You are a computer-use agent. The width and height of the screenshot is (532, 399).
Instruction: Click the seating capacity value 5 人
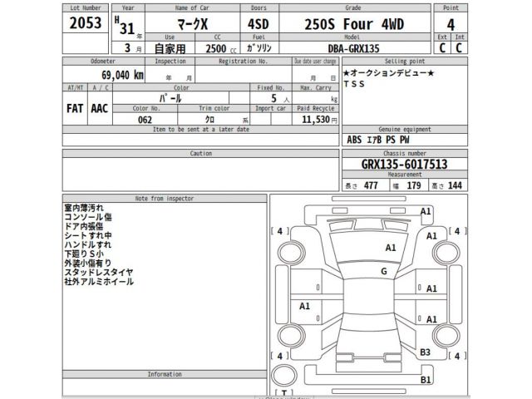click(x=280, y=98)
